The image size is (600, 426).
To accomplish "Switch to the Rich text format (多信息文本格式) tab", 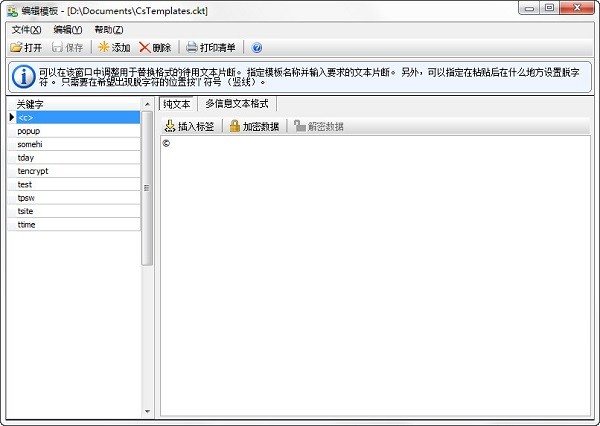I will point(237,104).
